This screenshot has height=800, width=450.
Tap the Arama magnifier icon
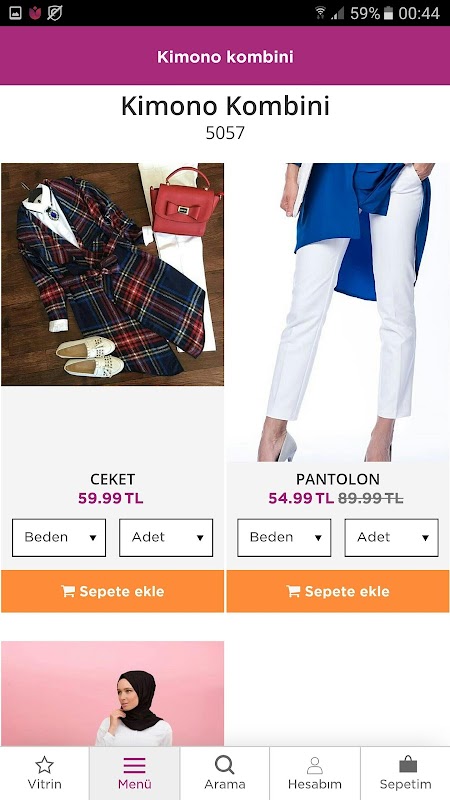pos(224,765)
